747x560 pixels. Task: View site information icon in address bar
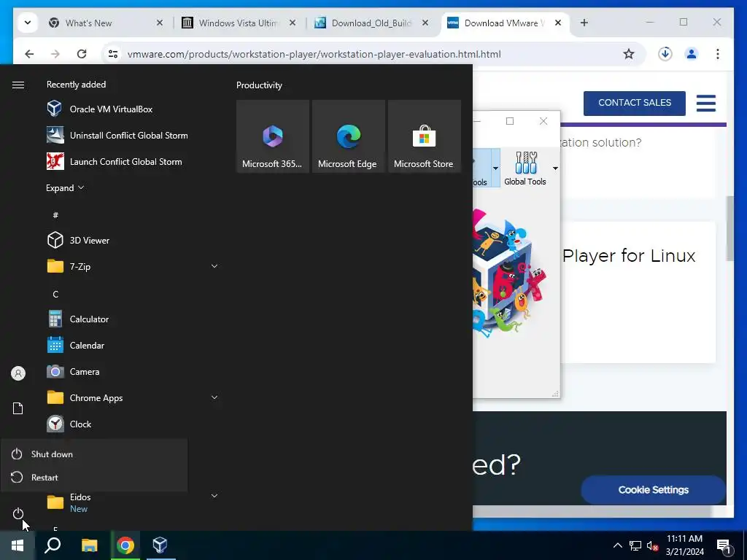coord(113,54)
